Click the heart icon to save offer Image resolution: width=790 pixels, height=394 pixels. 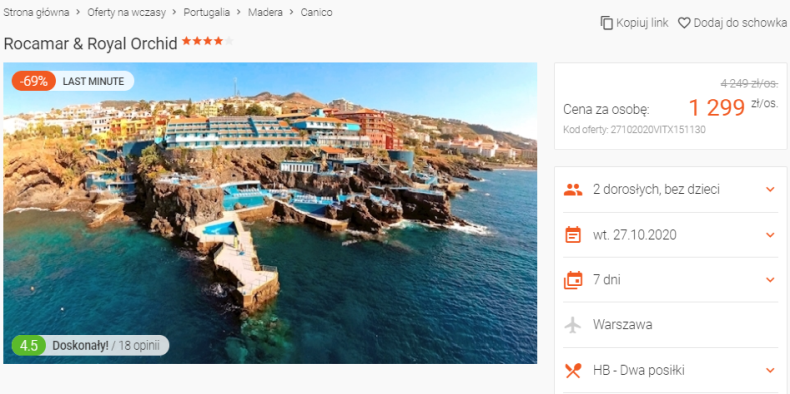[684, 23]
